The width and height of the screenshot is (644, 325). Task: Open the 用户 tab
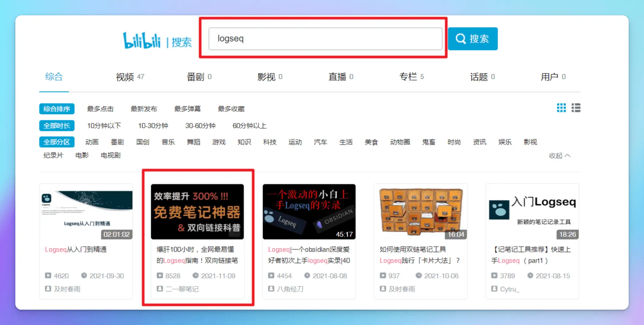click(553, 77)
